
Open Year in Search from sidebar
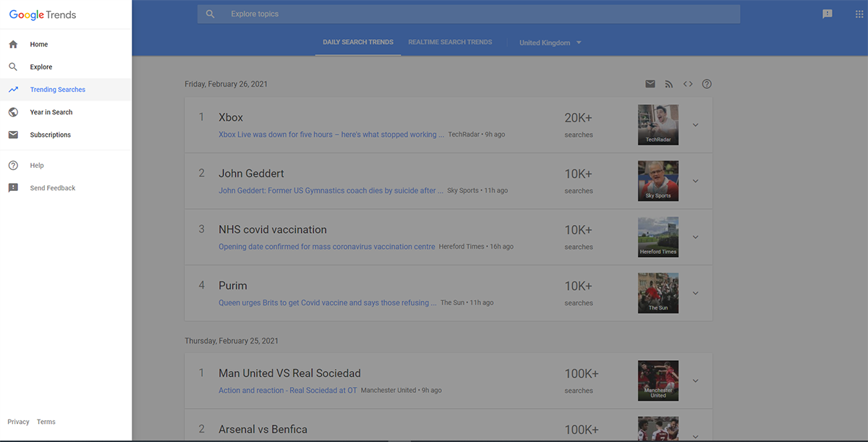click(51, 112)
